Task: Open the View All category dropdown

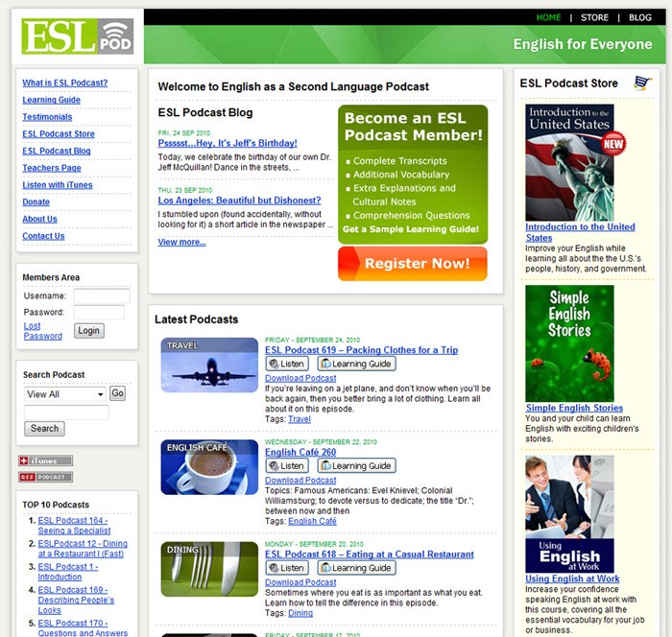Action: [65, 394]
